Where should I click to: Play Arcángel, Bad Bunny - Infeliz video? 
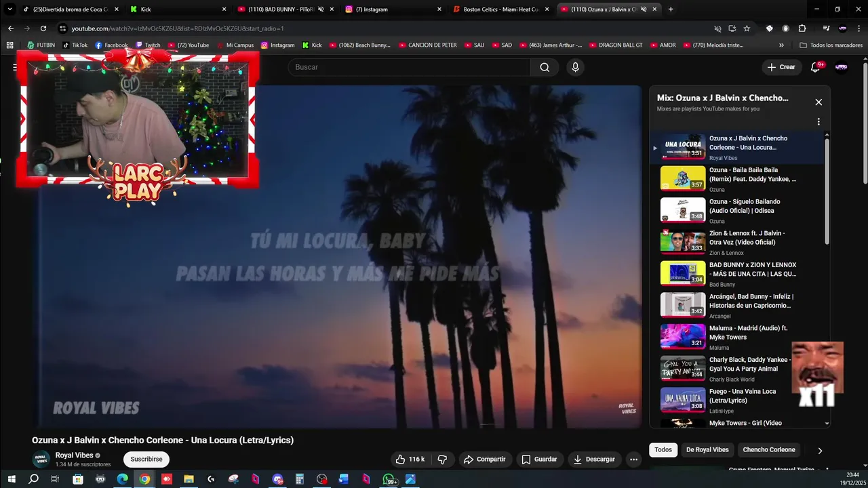741,305
